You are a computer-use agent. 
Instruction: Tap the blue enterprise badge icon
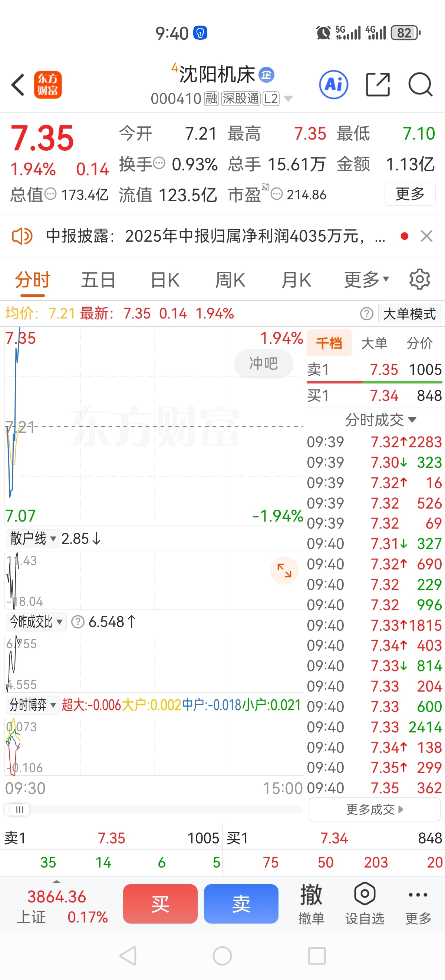click(x=266, y=75)
